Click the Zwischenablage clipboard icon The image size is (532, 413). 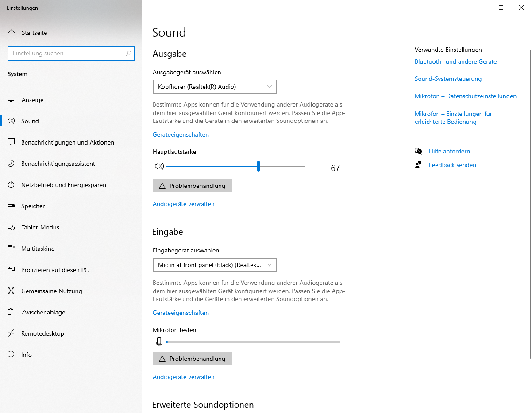pyautogui.click(x=12, y=312)
